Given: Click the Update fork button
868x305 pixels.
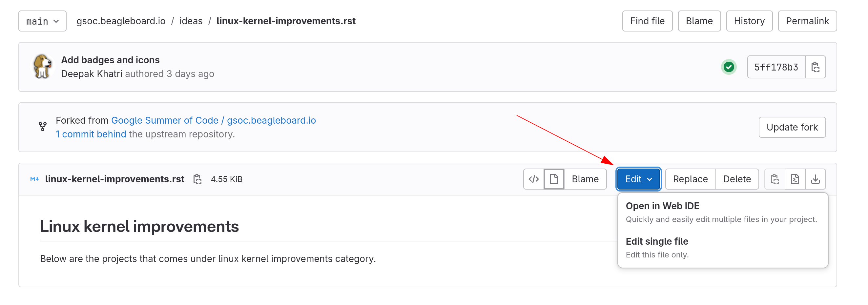Looking at the screenshot, I should 792,127.
